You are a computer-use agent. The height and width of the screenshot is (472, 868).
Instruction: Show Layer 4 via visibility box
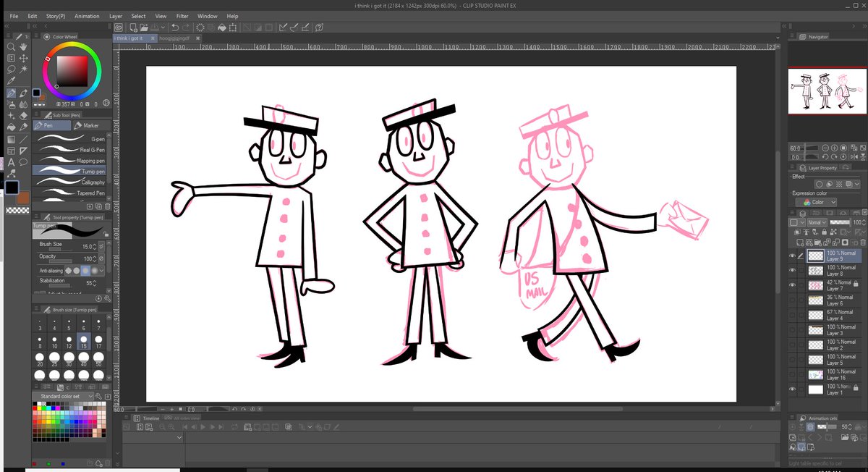[793, 315]
